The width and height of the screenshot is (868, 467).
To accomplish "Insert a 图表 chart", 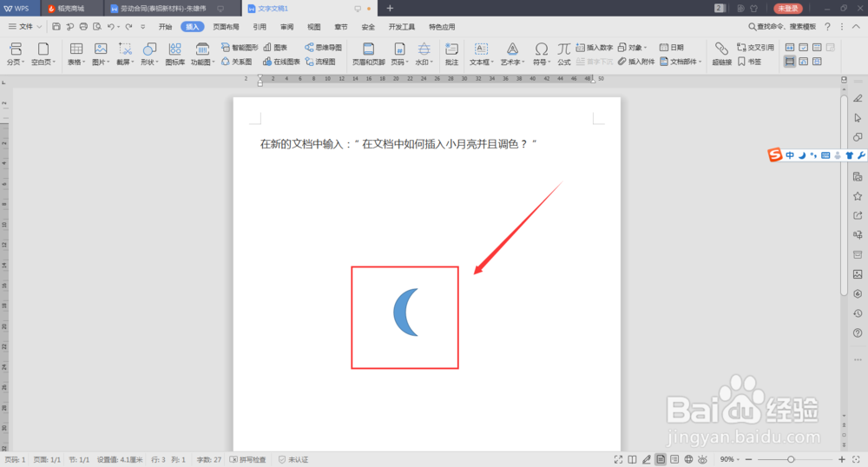I will point(275,48).
